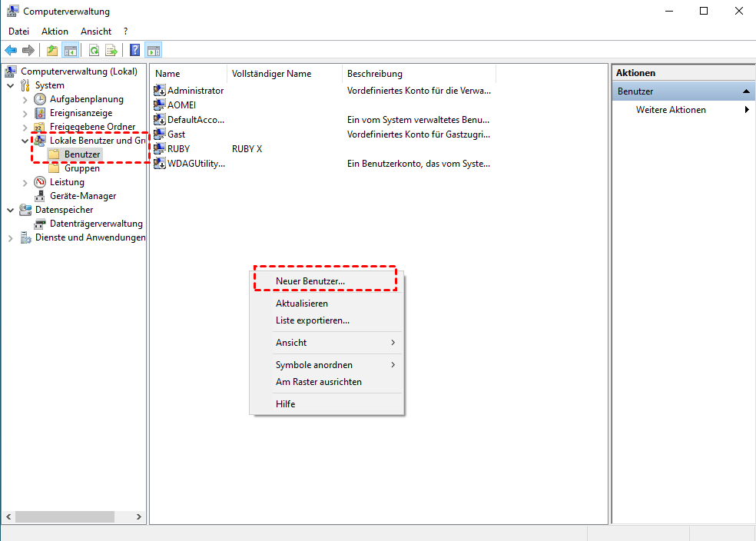756x541 pixels.
Task: Click the Gruppen folder icon
Action: pos(54,168)
